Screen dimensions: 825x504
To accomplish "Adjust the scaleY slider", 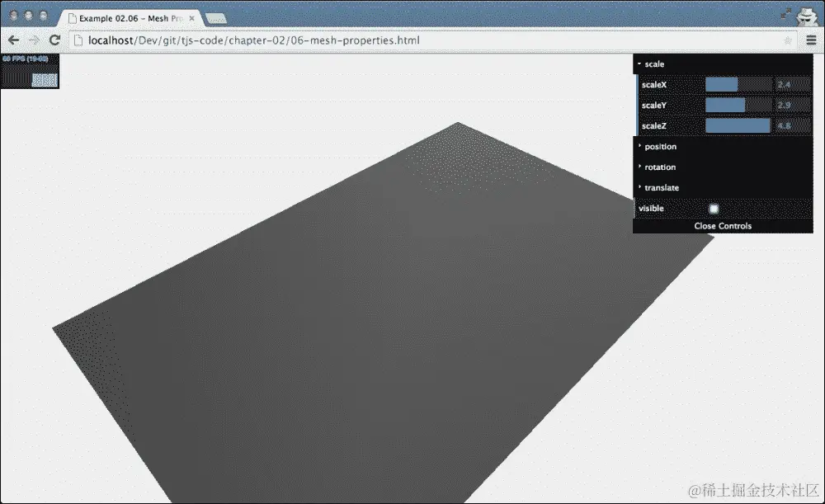I will click(x=738, y=106).
